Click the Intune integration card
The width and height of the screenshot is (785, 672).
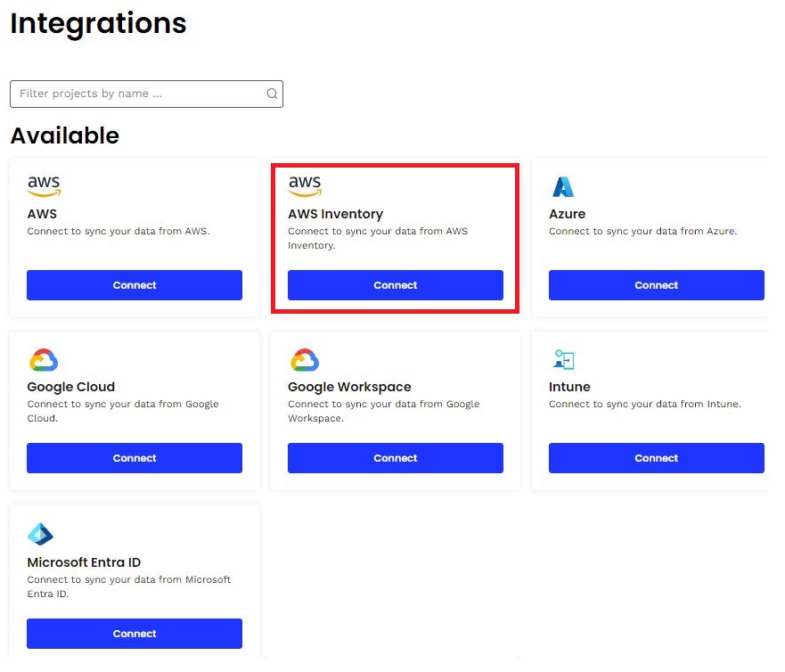(x=656, y=410)
